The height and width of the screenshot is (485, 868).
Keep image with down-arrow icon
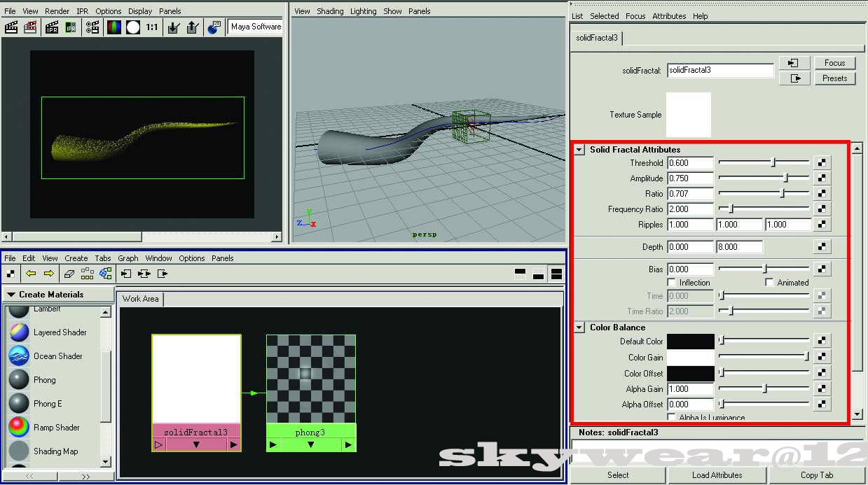(173, 27)
